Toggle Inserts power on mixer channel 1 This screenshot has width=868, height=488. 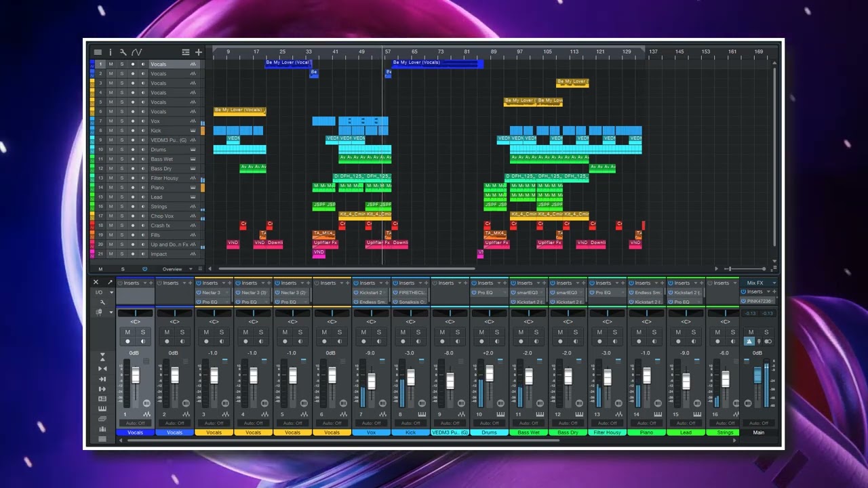(x=120, y=283)
